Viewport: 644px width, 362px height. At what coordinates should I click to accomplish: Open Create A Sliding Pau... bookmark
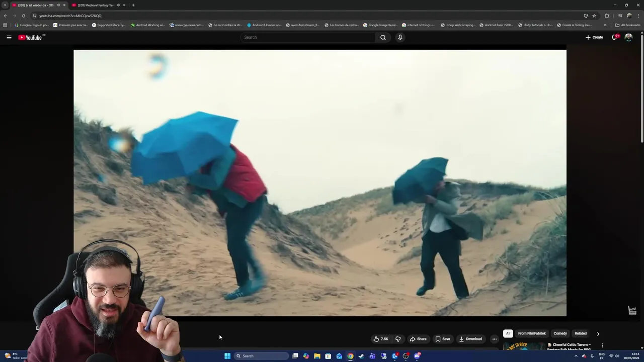coord(574,25)
